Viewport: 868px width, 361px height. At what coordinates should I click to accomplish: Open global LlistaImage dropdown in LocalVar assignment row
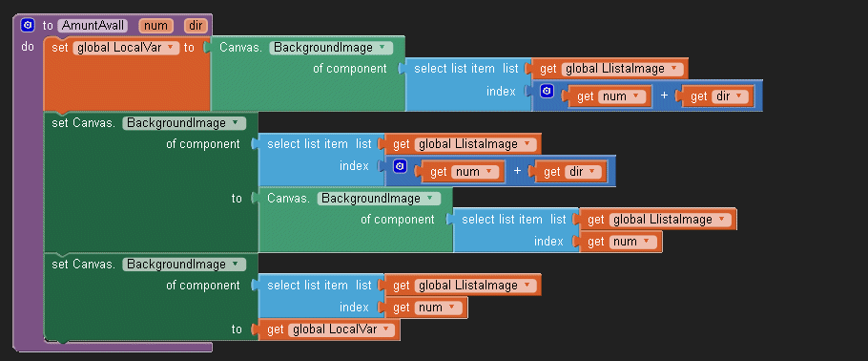pyautogui.click(x=623, y=70)
